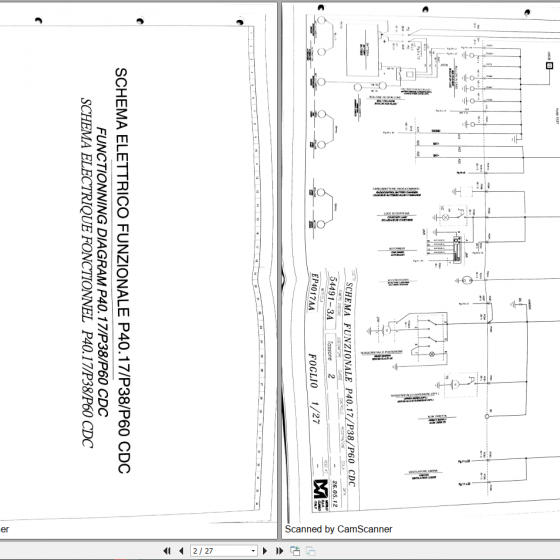
Task: Open the page number dropdown arrow
Action: click(253, 551)
